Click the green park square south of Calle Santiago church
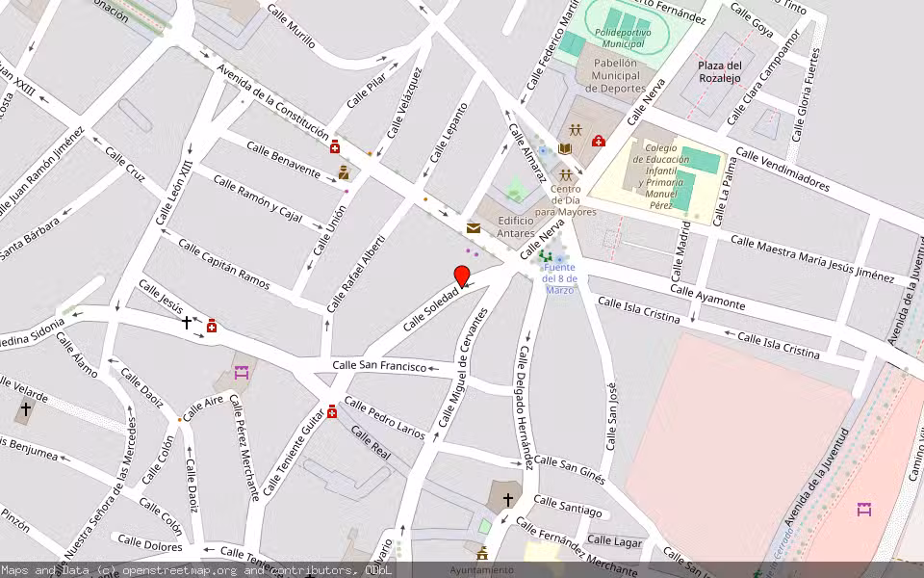 (x=484, y=526)
